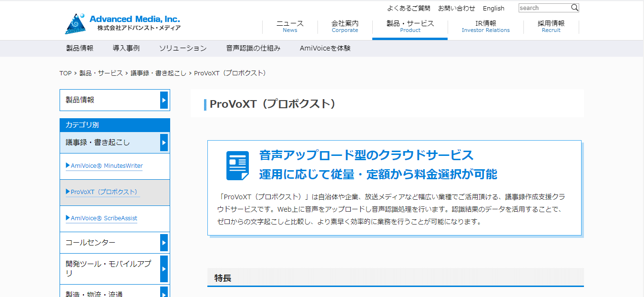
Task: Click ProVoXT（プロボクスト） in the breadcrumb end
Action: (x=230, y=73)
